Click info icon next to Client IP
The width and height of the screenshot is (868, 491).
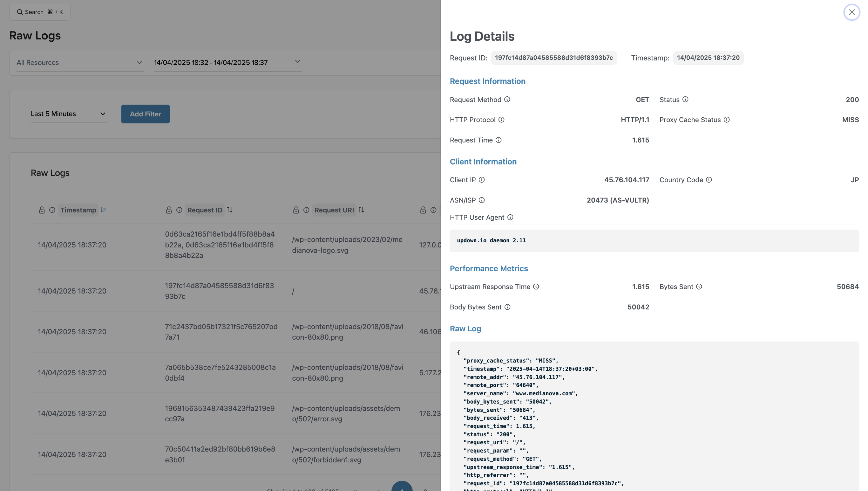pos(482,180)
